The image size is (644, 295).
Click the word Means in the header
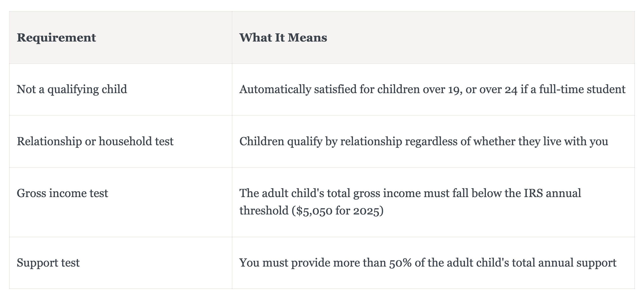307,38
